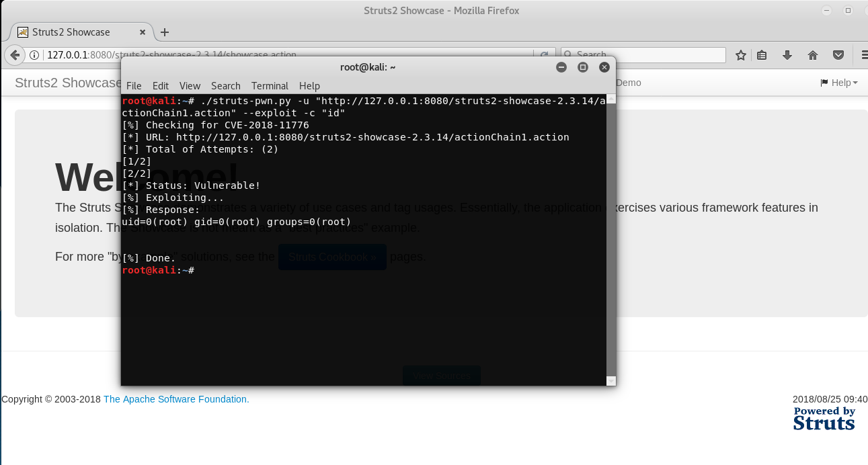Click terminal scrollbar down arrow

(611, 381)
